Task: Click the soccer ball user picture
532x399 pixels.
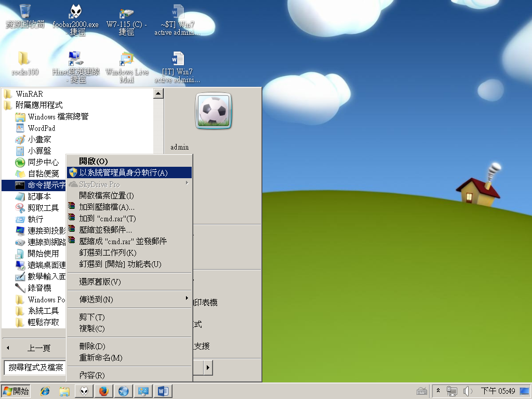Action: coord(214,111)
